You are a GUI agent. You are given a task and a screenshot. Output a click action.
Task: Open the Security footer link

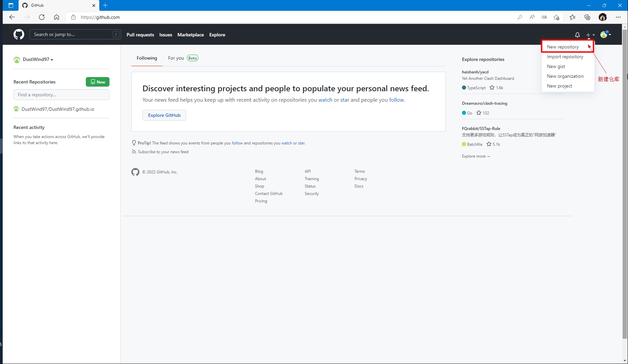pos(312,194)
